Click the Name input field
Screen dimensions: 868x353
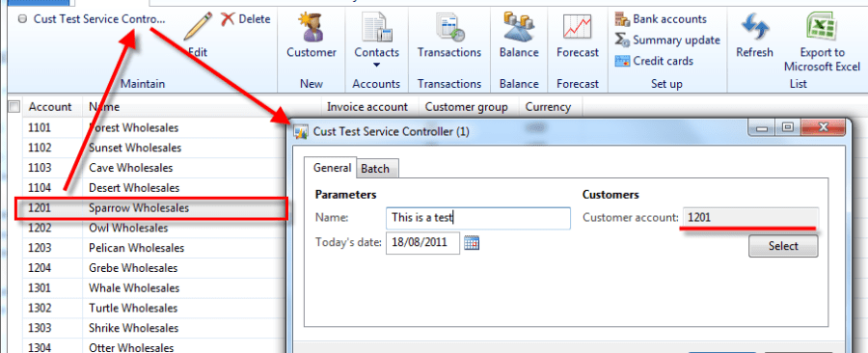(477, 218)
